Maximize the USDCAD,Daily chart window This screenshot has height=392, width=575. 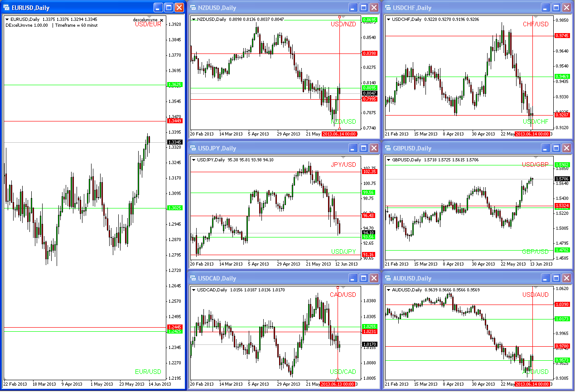(x=363, y=278)
